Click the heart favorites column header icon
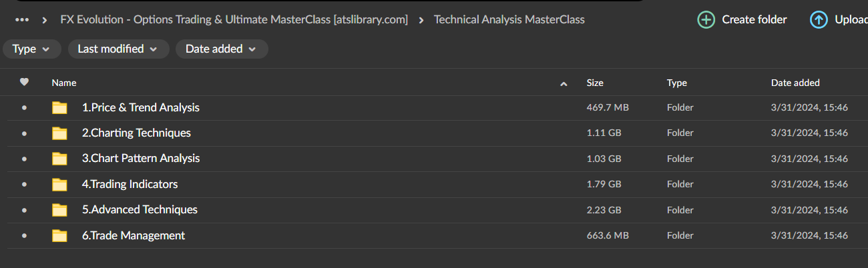 (25, 83)
